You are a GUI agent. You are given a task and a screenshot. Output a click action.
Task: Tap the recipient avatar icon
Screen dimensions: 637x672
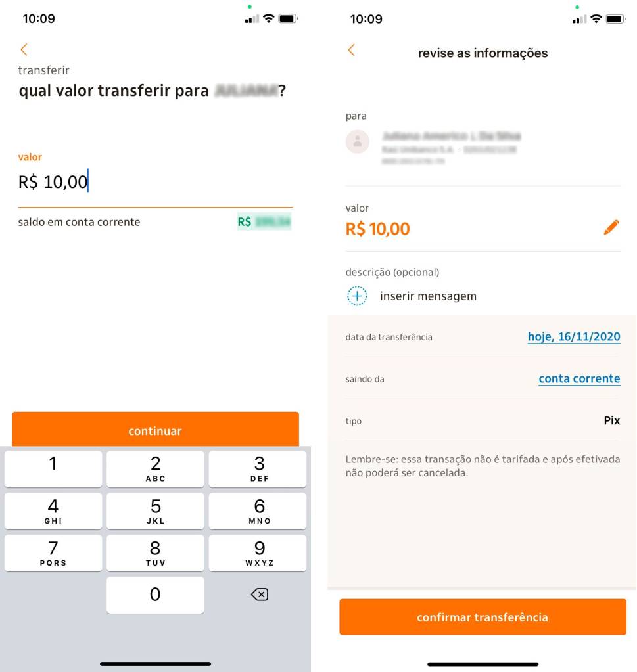pos(358,141)
